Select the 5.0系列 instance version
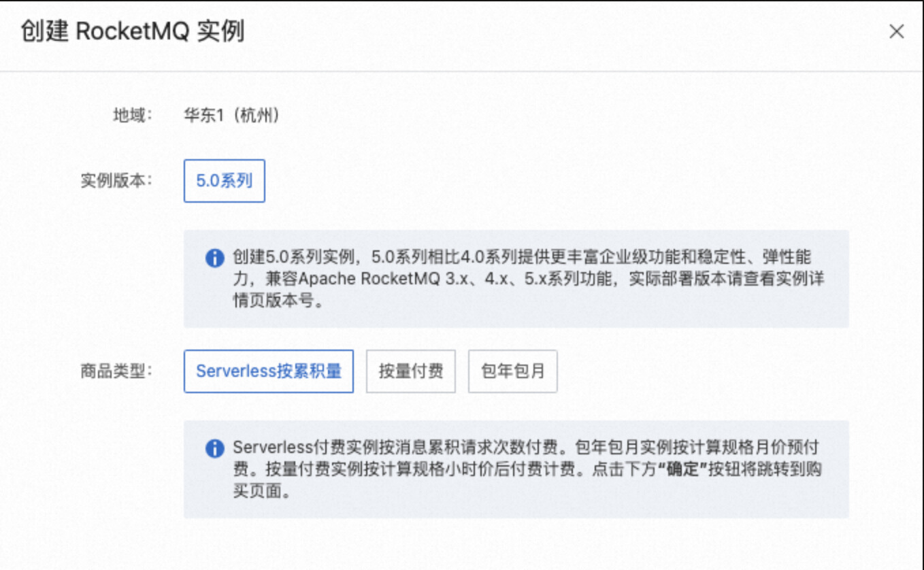The height and width of the screenshot is (570, 924). click(224, 181)
